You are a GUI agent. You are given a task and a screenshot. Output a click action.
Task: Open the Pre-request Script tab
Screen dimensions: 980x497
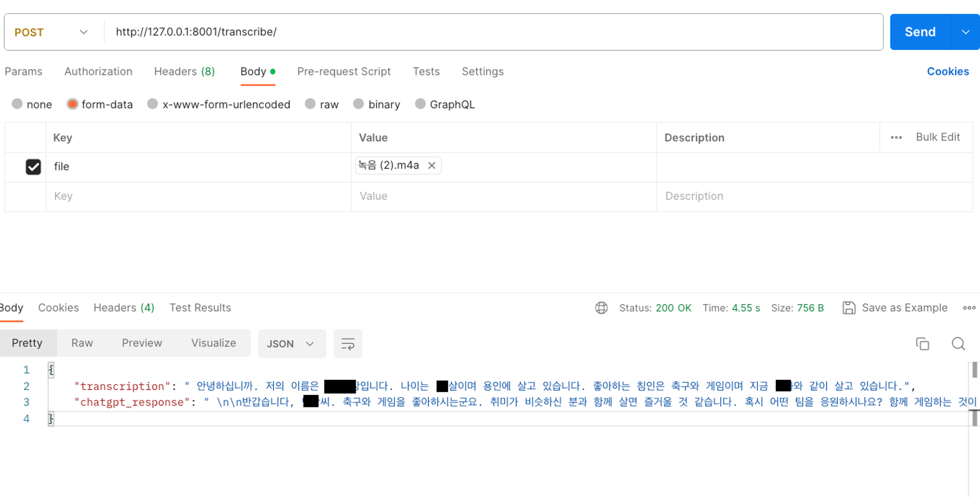coord(344,72)
